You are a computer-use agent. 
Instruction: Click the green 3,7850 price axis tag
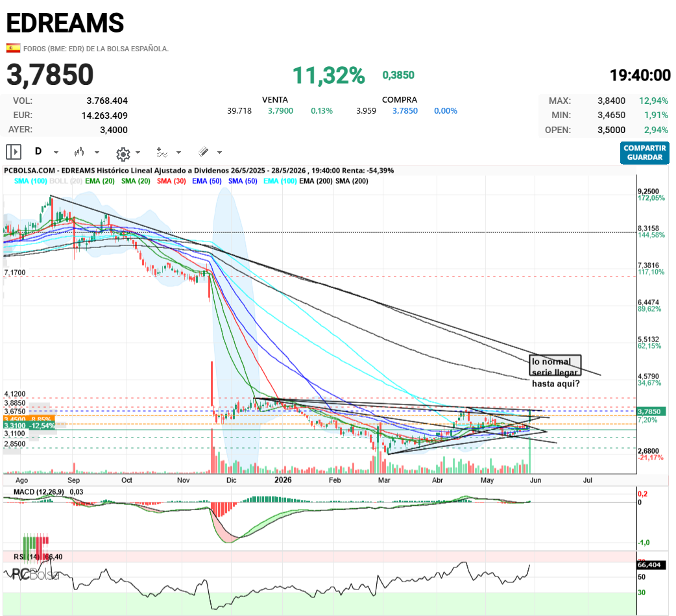pos(651,412)
